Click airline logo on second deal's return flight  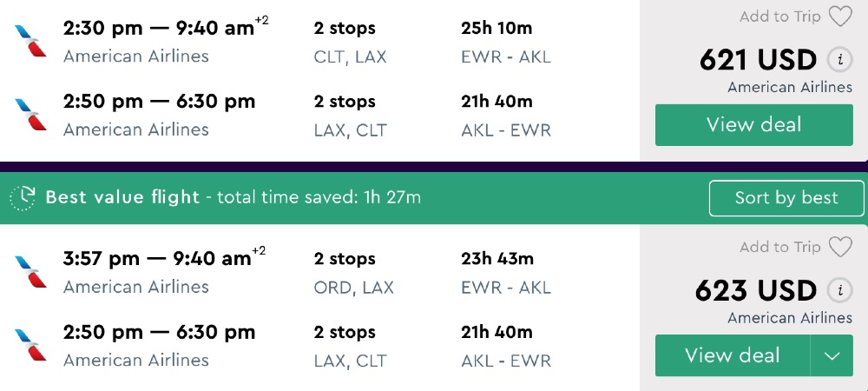tap(31, 345)
